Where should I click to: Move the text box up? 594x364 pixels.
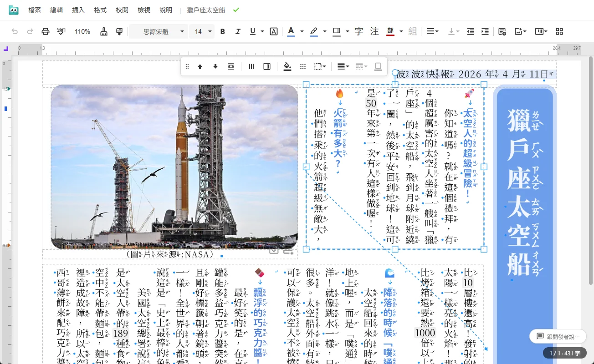pos(200,66)
